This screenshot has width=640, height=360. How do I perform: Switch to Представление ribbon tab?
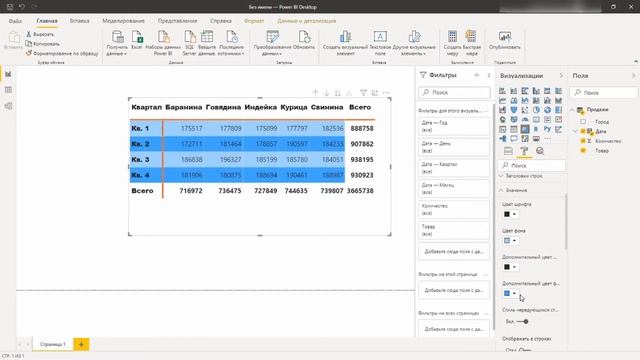coord(178,21)
